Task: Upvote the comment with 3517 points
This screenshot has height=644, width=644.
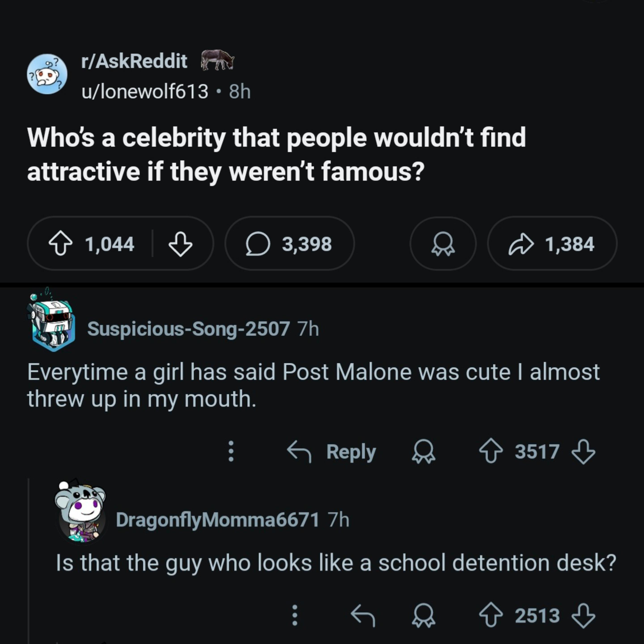Action: (x=491, y=452)
